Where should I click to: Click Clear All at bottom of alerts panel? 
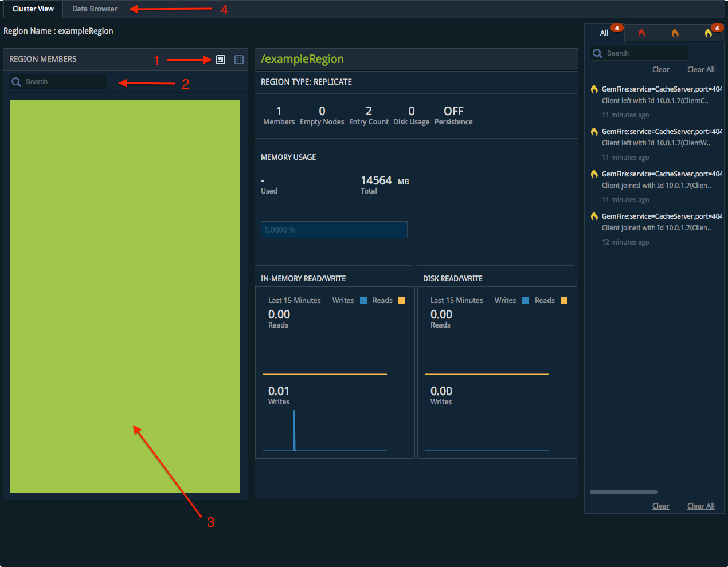tap(700, 506)
